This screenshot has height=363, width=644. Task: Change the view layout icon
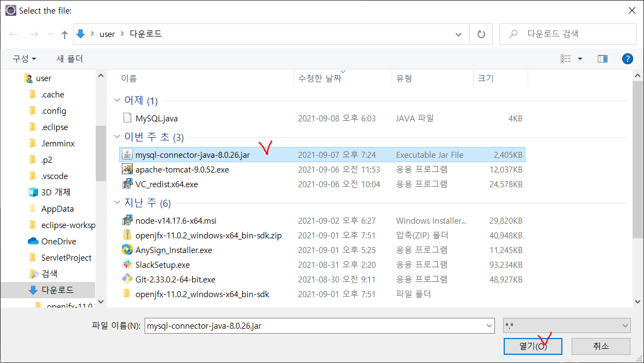click(566, 59)
